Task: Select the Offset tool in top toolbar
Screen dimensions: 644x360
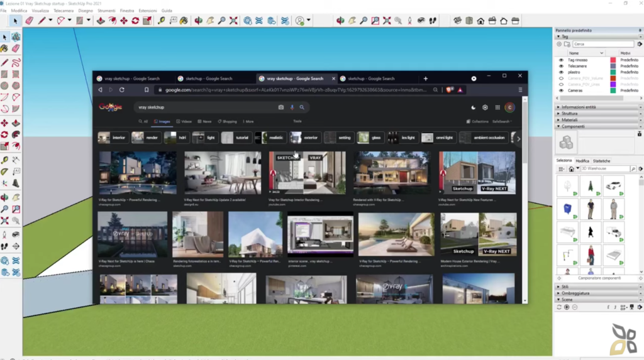Action: coord(112,21)
